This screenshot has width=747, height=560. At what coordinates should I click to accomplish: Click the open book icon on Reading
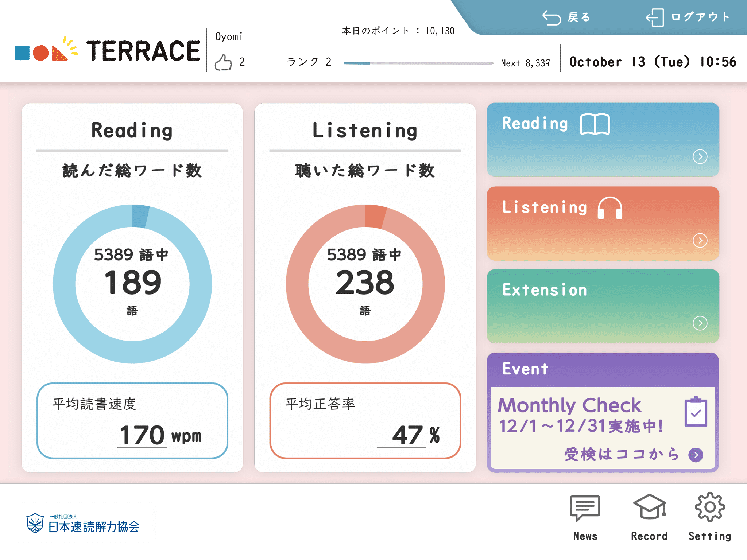pos(595,124)
